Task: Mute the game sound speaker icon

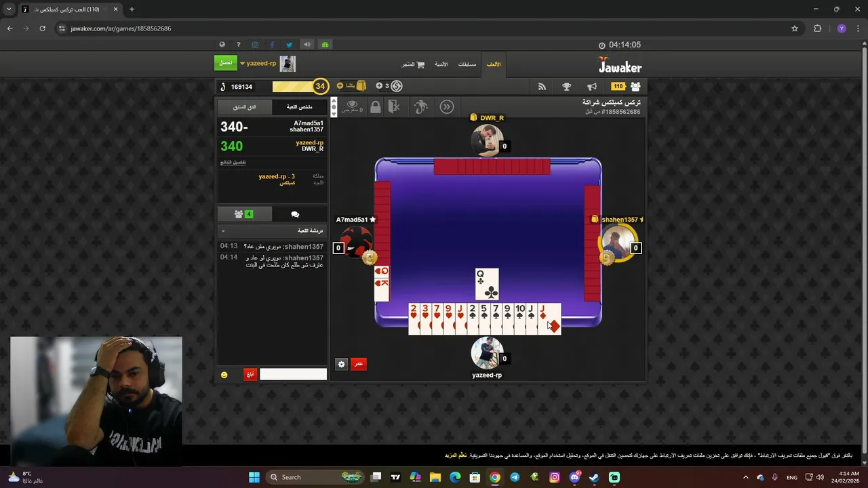Action: pos(307,45)
